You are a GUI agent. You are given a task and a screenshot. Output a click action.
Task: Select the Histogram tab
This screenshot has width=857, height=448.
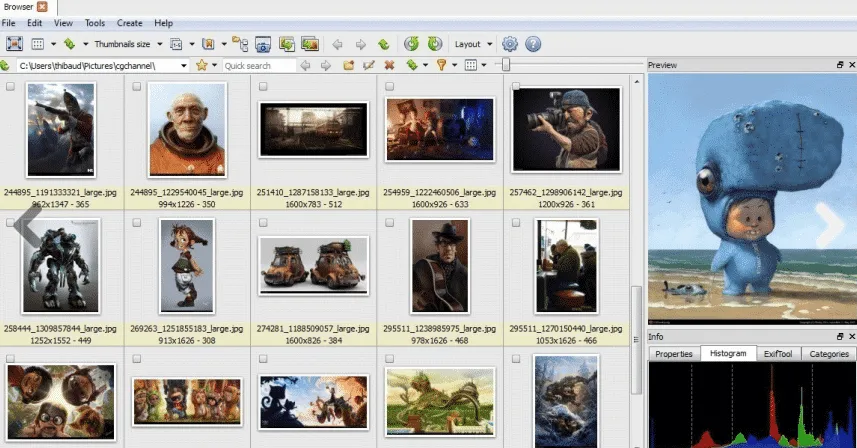click(728, 353)
